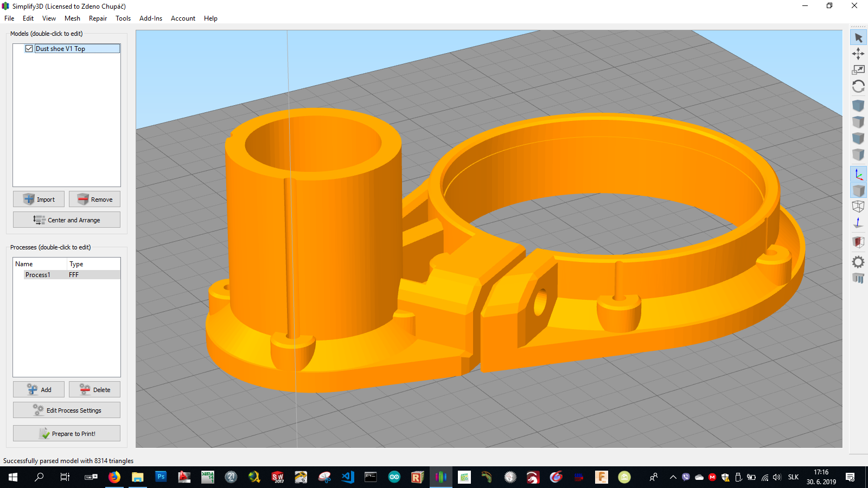Viewport: 868px width, 488px height.
Task: Add a new process
Action: point(39,389)
